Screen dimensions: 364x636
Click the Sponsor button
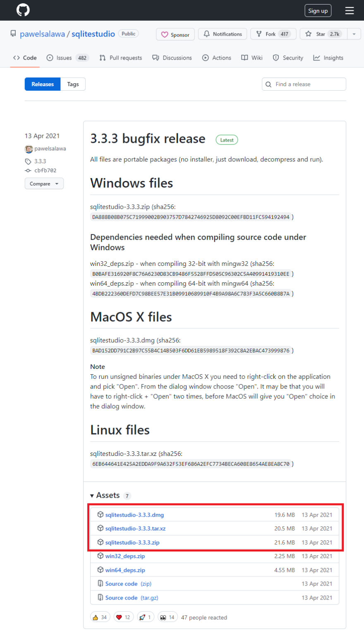tap(175, 34)
